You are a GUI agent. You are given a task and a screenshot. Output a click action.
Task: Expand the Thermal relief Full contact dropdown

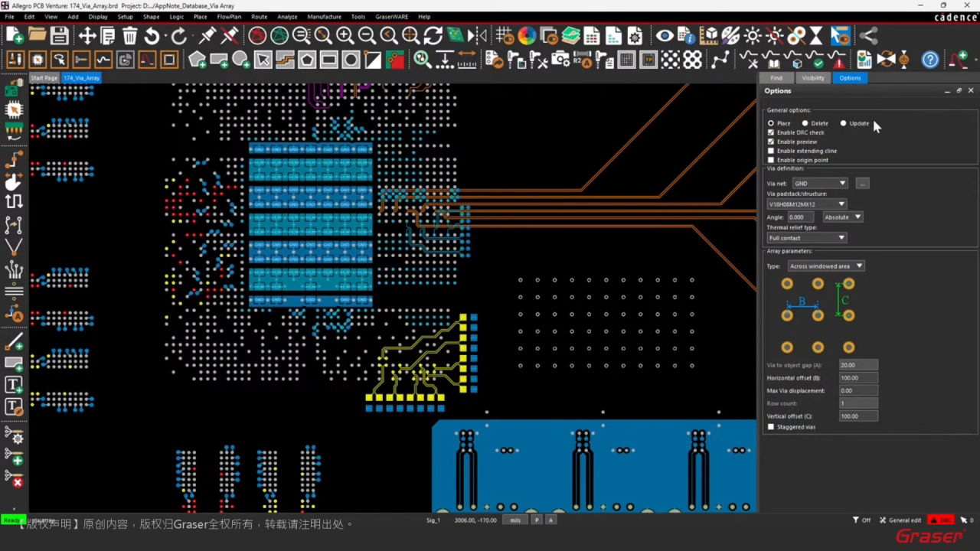click(806, 238)
